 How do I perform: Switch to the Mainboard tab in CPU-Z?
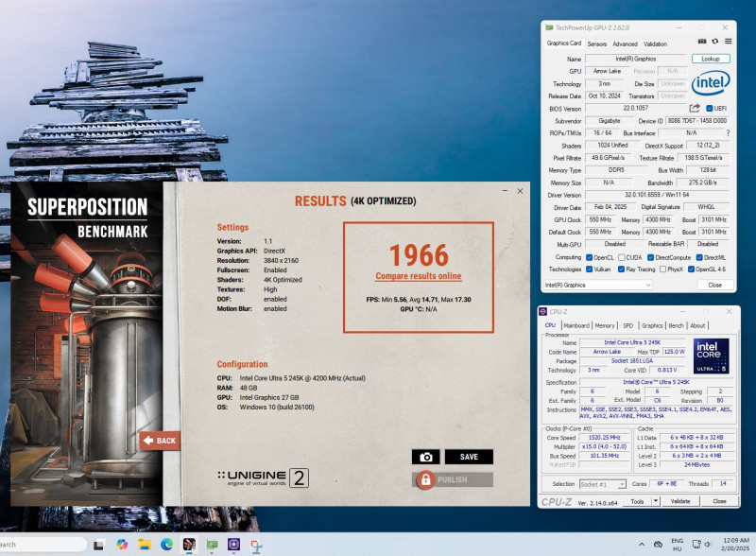click(x=576, y=325)
